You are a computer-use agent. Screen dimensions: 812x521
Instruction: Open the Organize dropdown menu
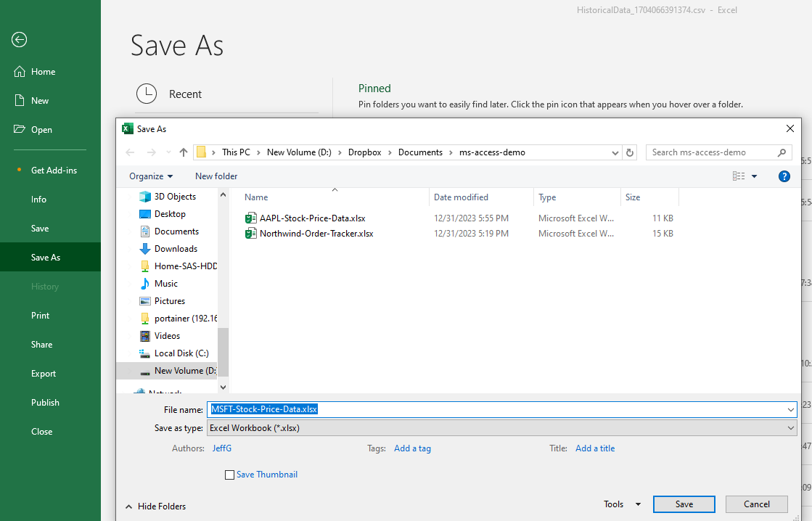(151, 176)
